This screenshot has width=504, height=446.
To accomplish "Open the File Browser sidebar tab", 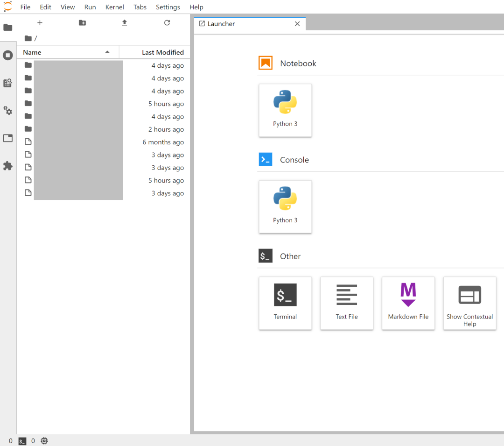I will pyautogui.click(x=8, y=28).
